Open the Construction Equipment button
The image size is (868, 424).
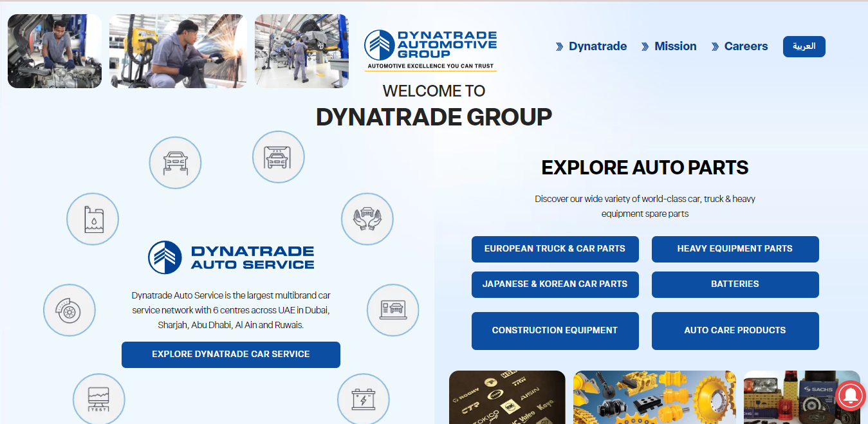pos(555,331)
